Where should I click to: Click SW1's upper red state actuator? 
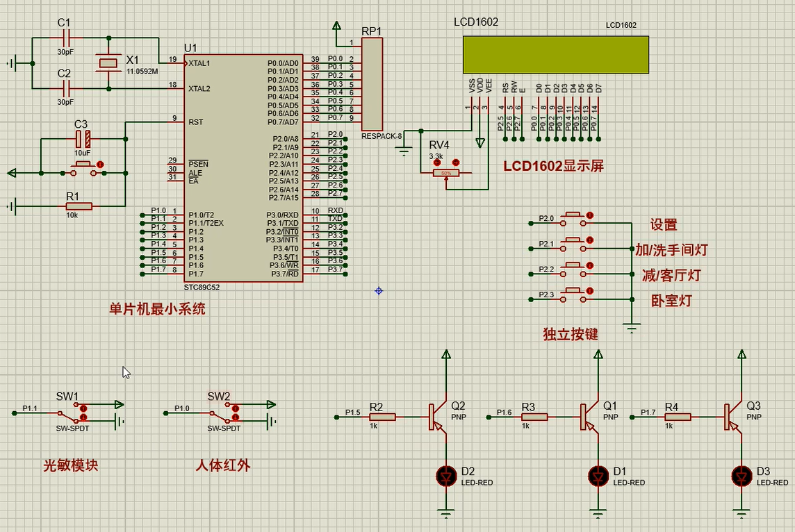83,408
